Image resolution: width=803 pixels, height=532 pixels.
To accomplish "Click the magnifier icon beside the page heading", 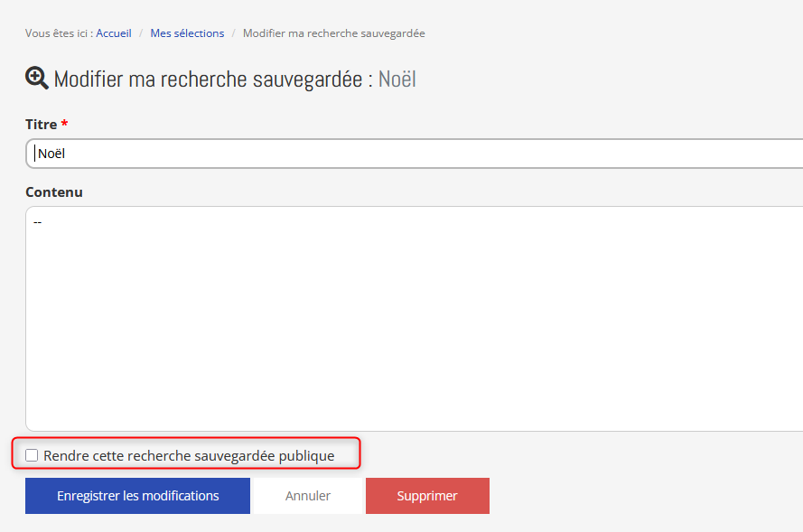I will click(37, 78).
